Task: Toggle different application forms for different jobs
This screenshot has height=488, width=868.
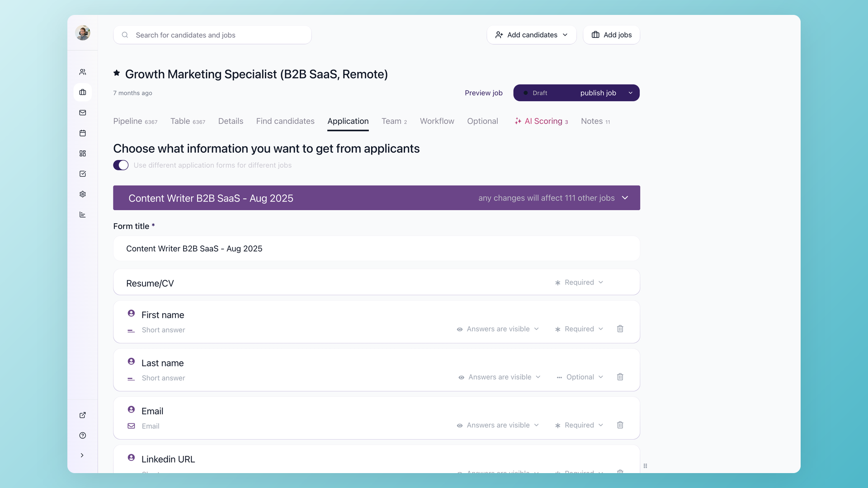Action: [121, 165]
